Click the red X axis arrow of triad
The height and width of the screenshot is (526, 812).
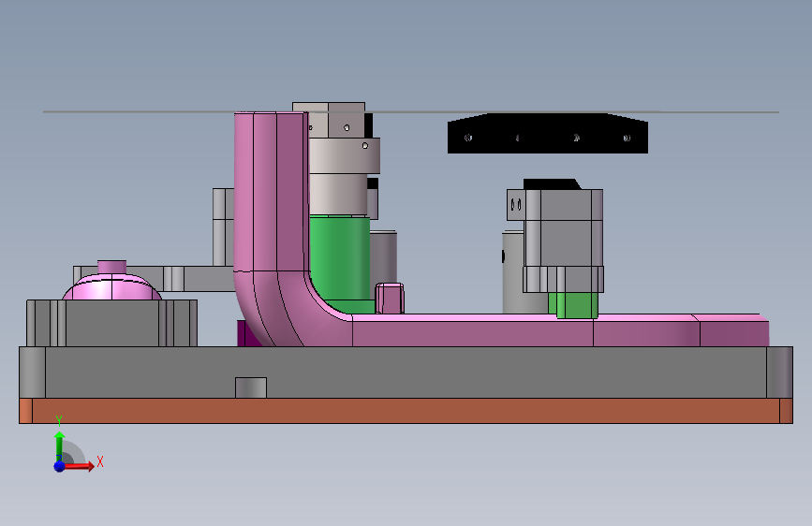pyautogui.click(x=79, y=466)
